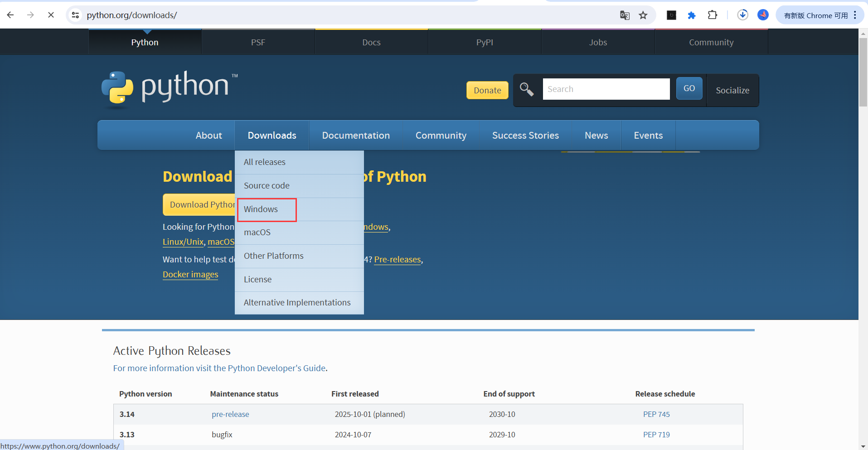This screenshot has width=868, height=450.
Task: Open the Linux/UNIX link
Action: 183,242
